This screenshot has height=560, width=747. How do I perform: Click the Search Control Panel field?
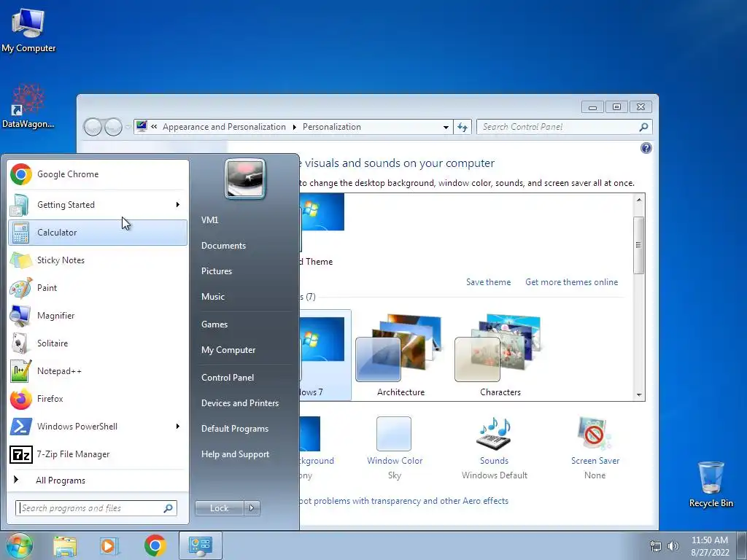click(x=564, y=127)
